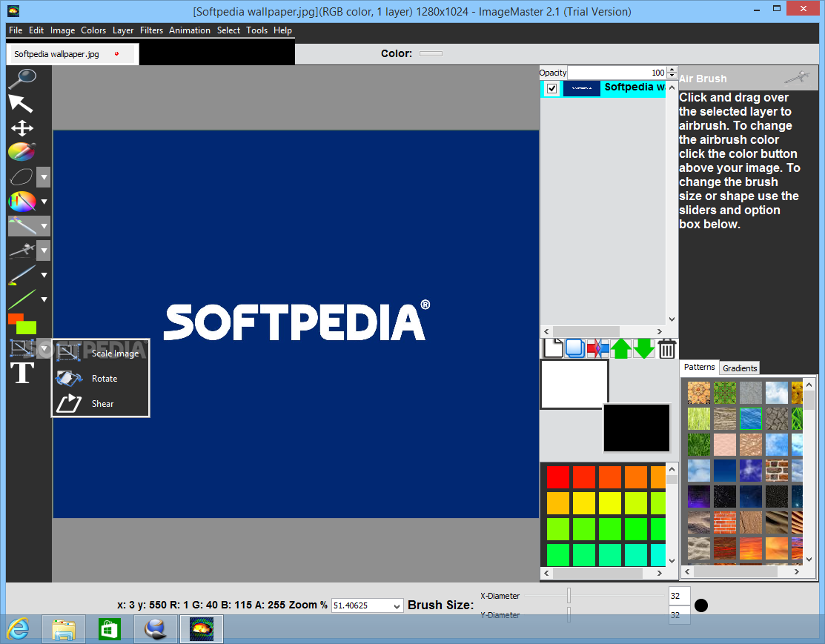Select the green line drawing tool
The image size is (825, 644).
point(22,299)
